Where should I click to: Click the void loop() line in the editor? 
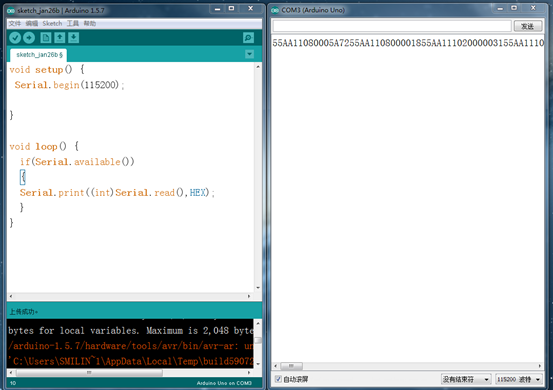tap(44, 146)
